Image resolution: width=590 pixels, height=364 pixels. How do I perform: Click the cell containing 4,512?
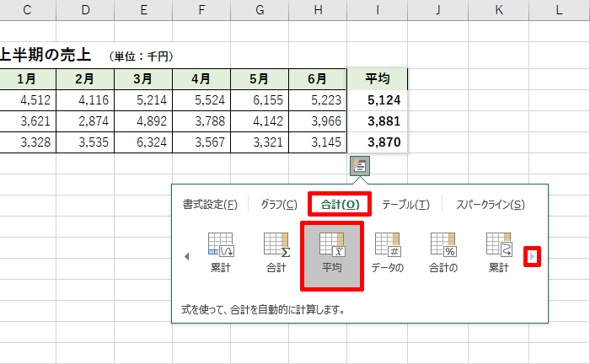(x=27, y=100)
